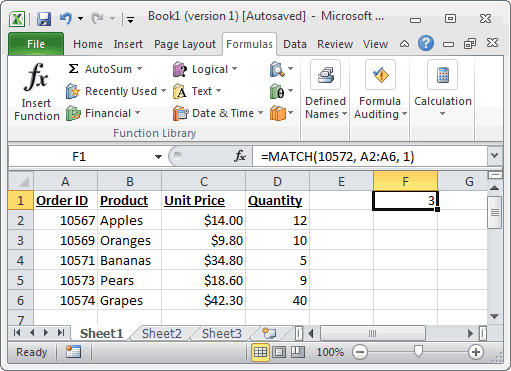Expand the Undo history dropdown arrow
Screen dimensions: 511x371
80,18
